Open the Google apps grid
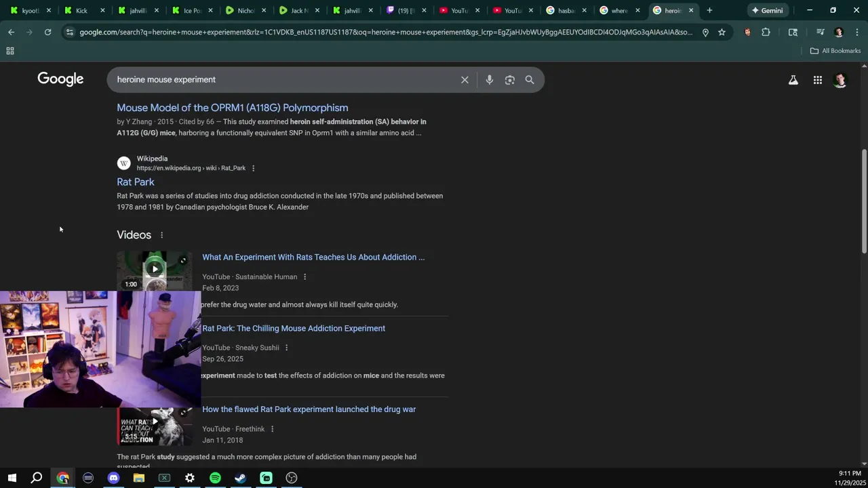The height and width of the screenshot is (488, 868). coord(818,80)
